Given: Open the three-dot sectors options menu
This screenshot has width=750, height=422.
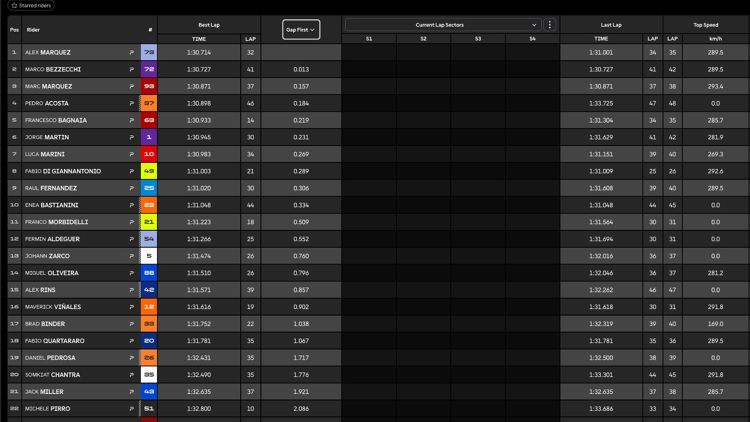Looking at the screenshot, I should tap(549, 24).
